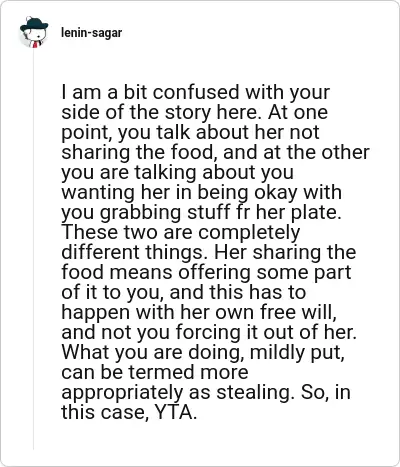The height and width of the screenshot is (467, 400).
Task: Select the word stealing in the comment
Action: pyautogui.click(x=254, y=393)
